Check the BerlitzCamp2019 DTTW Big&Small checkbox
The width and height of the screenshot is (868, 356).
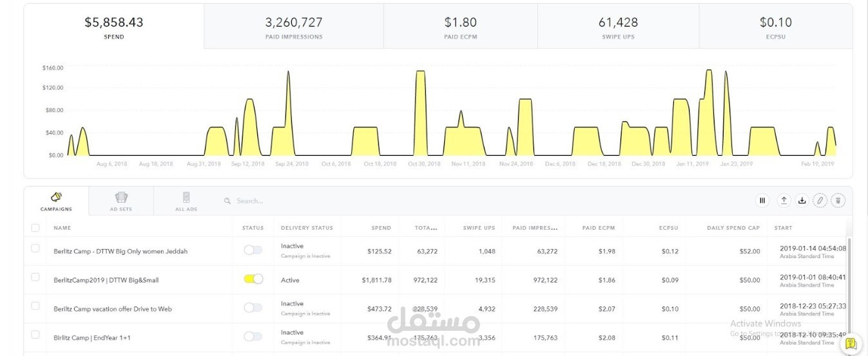click(x=35, y=277)
